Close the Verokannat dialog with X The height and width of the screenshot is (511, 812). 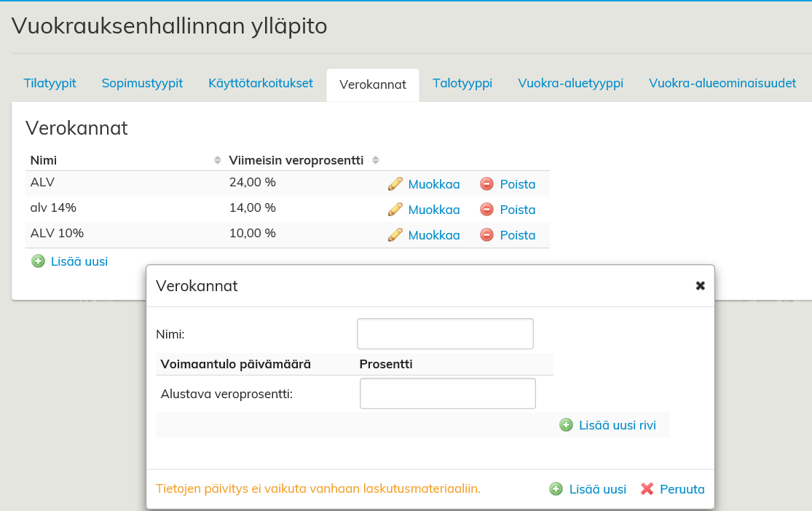tap(700, 285)
